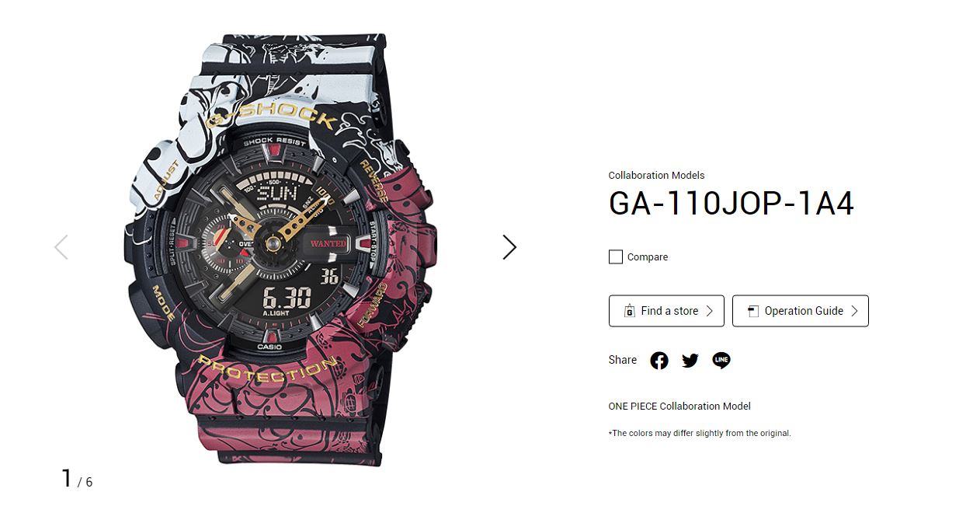Click chevron on Find a store button
Screen dimensions: 980x506
click(708, 311)
